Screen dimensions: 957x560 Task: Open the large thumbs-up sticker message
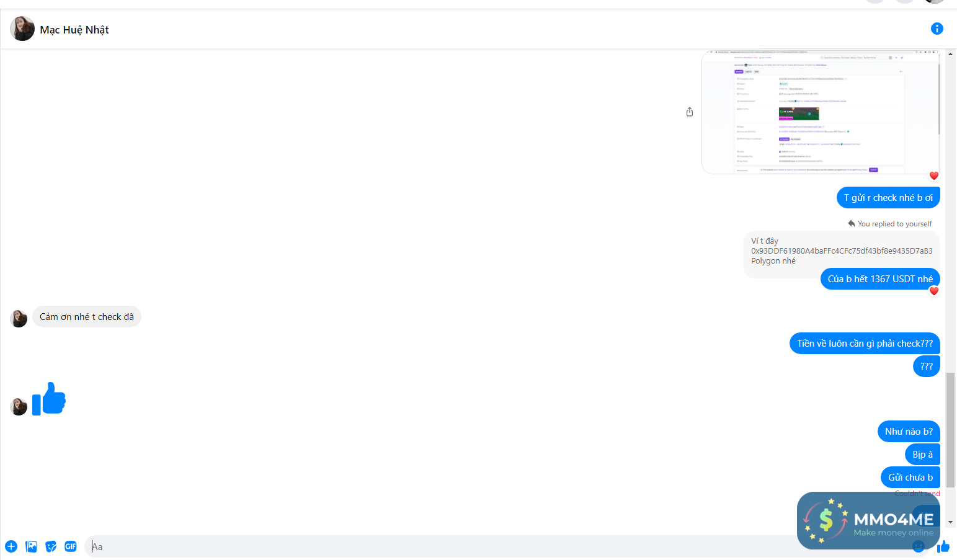click(49, 399)
